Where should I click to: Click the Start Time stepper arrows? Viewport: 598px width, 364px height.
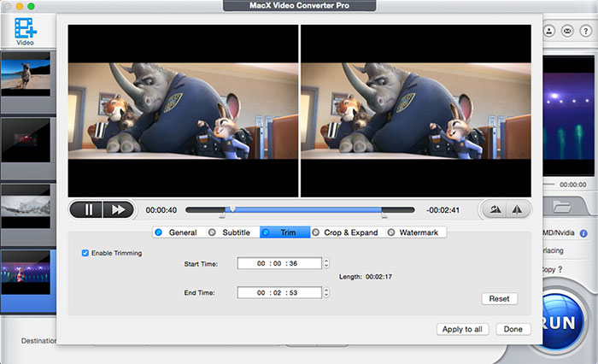point(326,264)
